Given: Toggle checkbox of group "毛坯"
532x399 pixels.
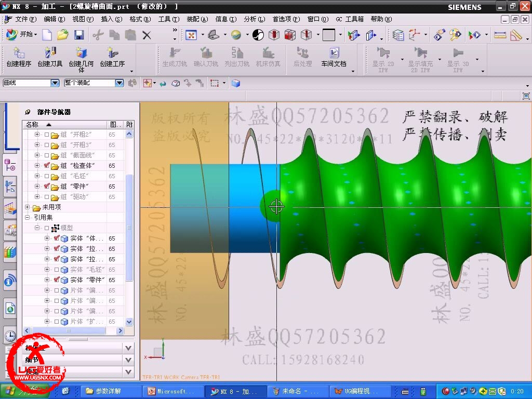Looking at the screenshot, I should pyautogui.click(x=46, y=176).
